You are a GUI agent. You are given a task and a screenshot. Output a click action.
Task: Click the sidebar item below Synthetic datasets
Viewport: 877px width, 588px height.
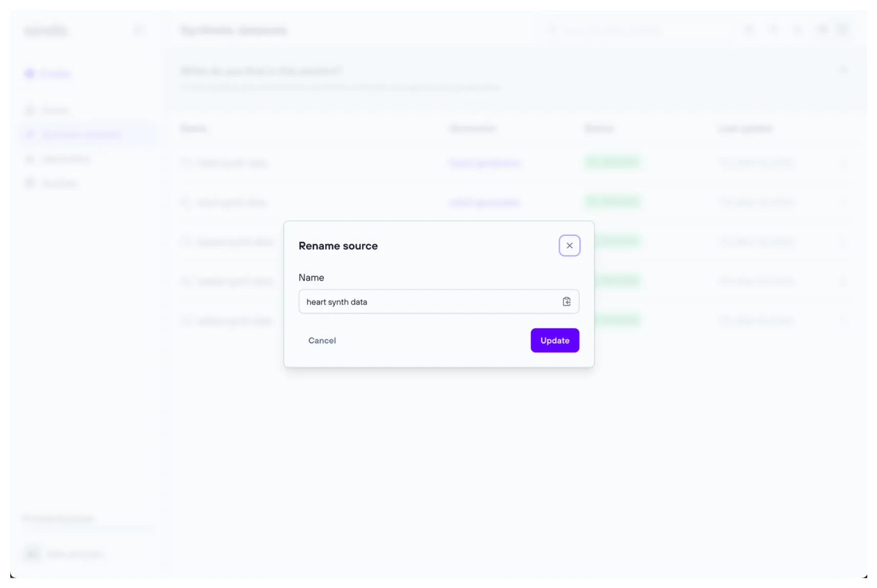66,159
